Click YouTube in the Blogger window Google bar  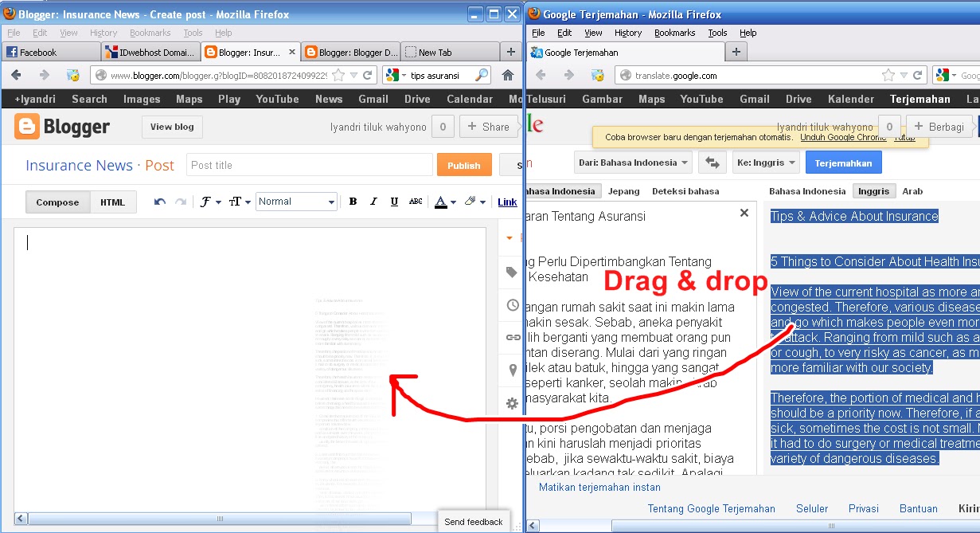(x=277, y=99)
